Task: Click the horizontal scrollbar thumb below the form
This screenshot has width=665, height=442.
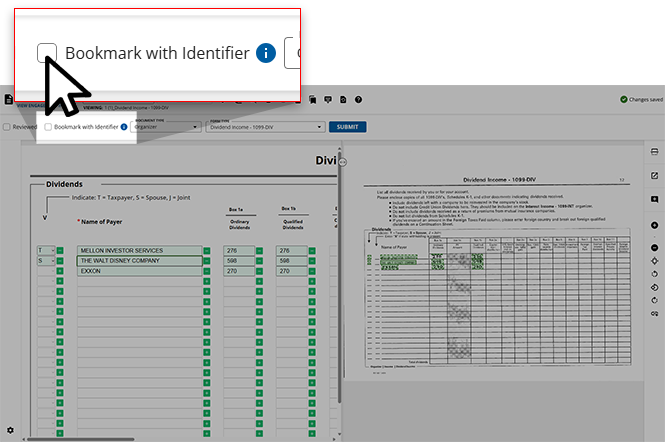Action: coord(81,439)
